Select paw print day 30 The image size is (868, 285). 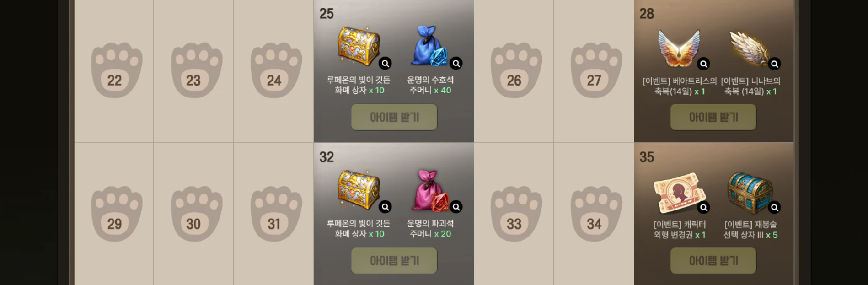pos(196,214)
